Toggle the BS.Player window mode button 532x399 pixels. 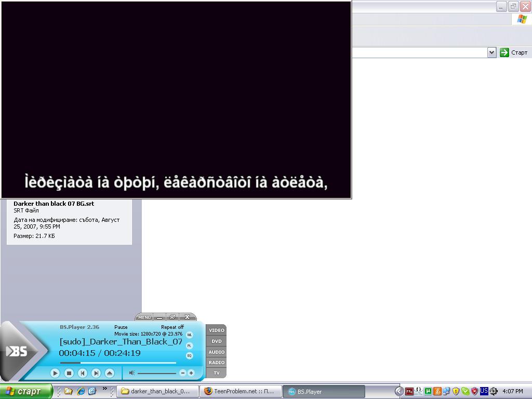pyautogui.click(x=172, y=317)
